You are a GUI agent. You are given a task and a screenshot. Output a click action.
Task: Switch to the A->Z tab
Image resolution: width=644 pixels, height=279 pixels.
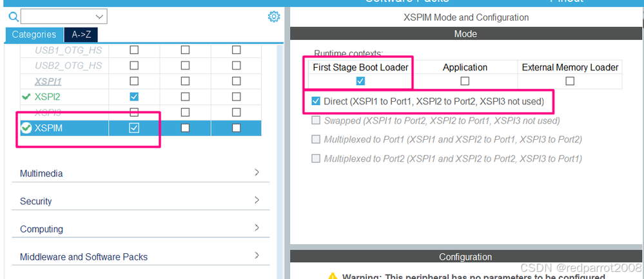[81, 34]
